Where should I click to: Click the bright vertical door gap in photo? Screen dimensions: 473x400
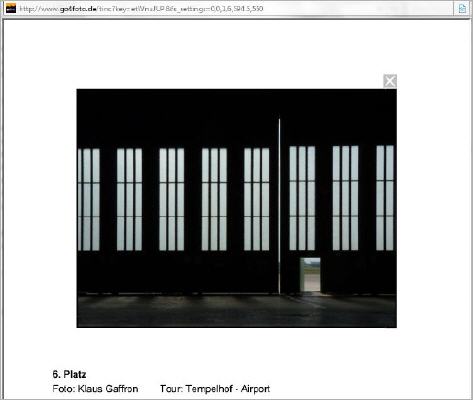[x=279, y=206]
